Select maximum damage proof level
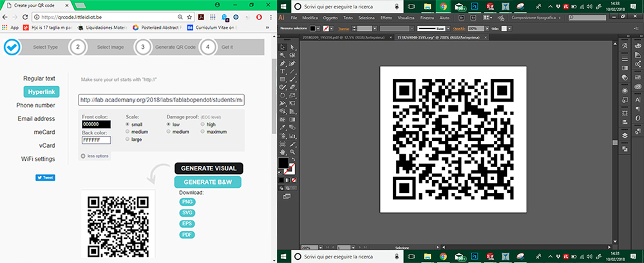Viewport: 644px width, 263px height. [202, 132]
